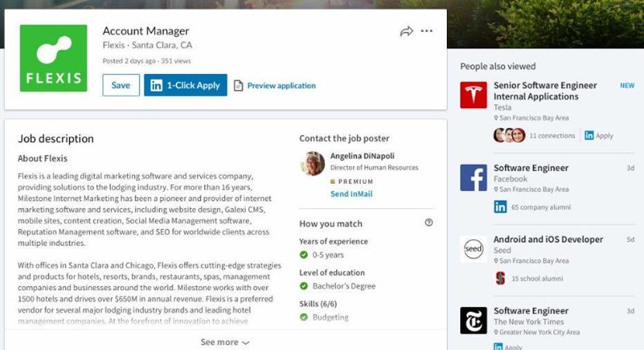This screenshot has height=350, width=644.
Task: Click green check next to Bachelor's Degree
Action: (x=304, y=286)
